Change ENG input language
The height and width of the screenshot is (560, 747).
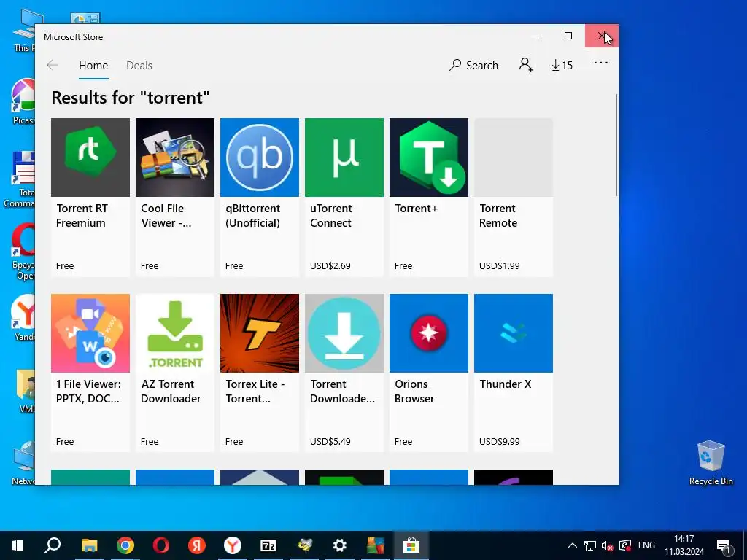click(x=646, y=545)
